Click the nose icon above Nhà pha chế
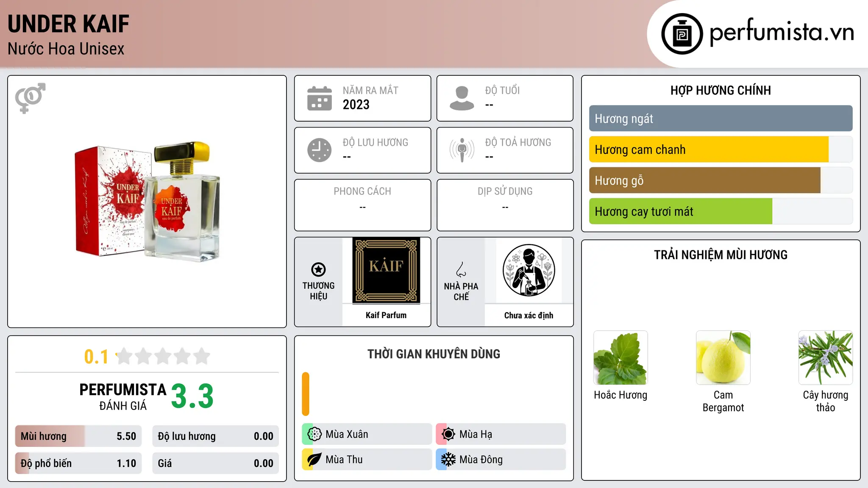868x488 pixels. [x=461, y=269]
